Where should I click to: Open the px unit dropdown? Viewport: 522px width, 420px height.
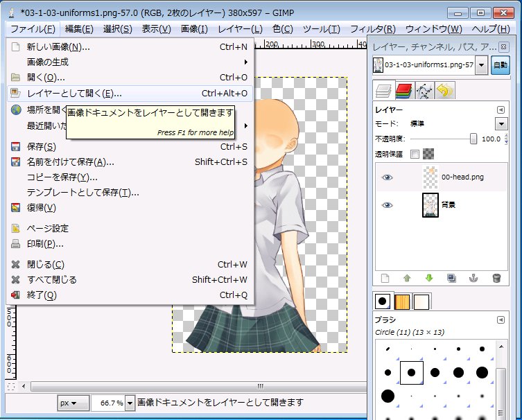[x=73, y=403]
